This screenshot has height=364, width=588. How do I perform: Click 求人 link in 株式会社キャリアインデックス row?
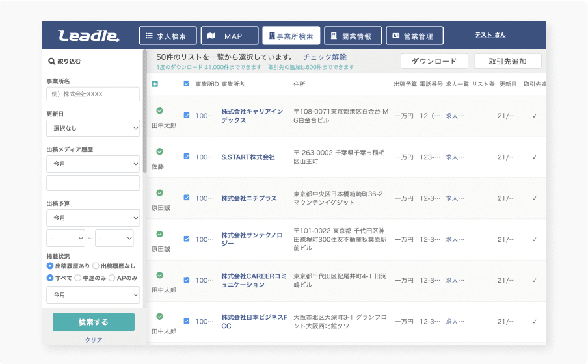pos(455,116)
